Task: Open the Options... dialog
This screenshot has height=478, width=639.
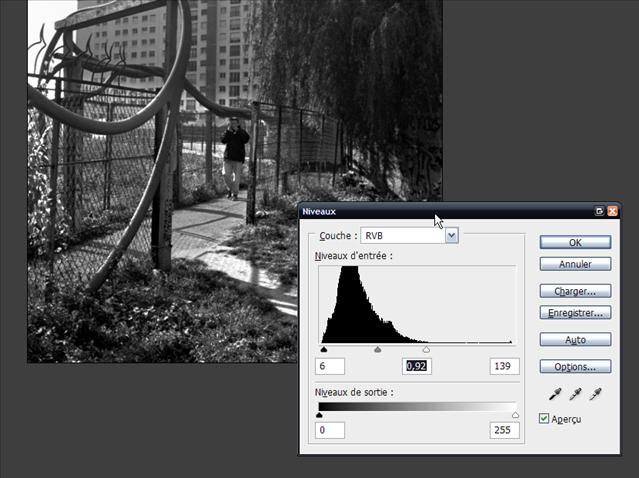Action: click(x=575, y=367)
